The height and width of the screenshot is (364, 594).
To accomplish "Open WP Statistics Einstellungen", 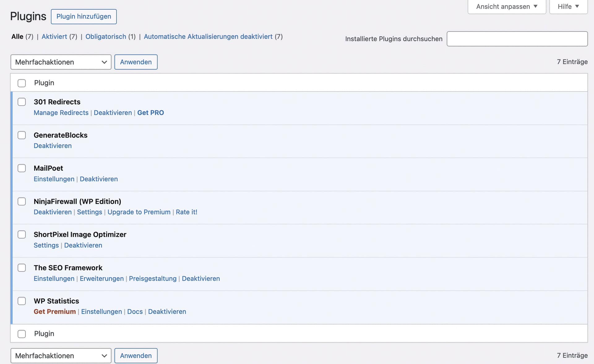I will [101, 312].
